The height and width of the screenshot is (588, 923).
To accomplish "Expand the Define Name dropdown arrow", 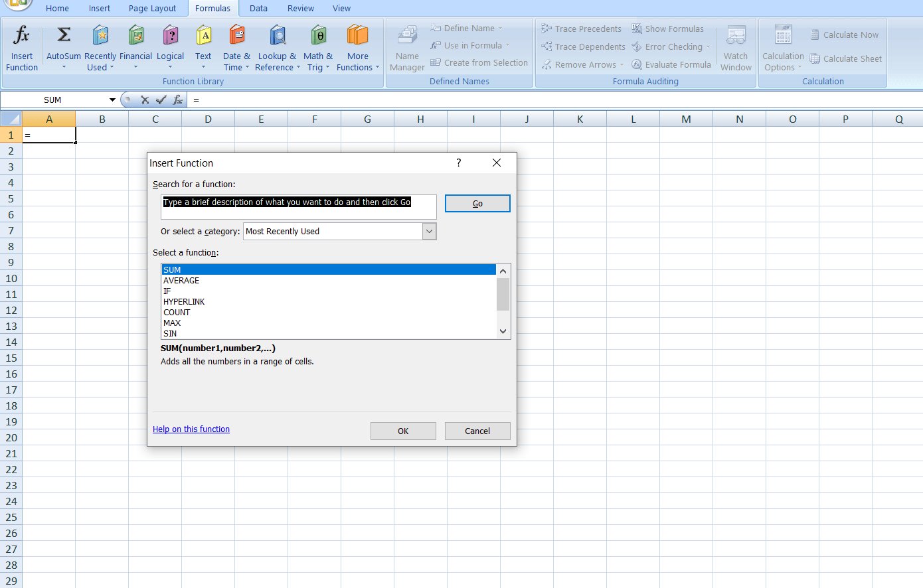I will (501, 29).
